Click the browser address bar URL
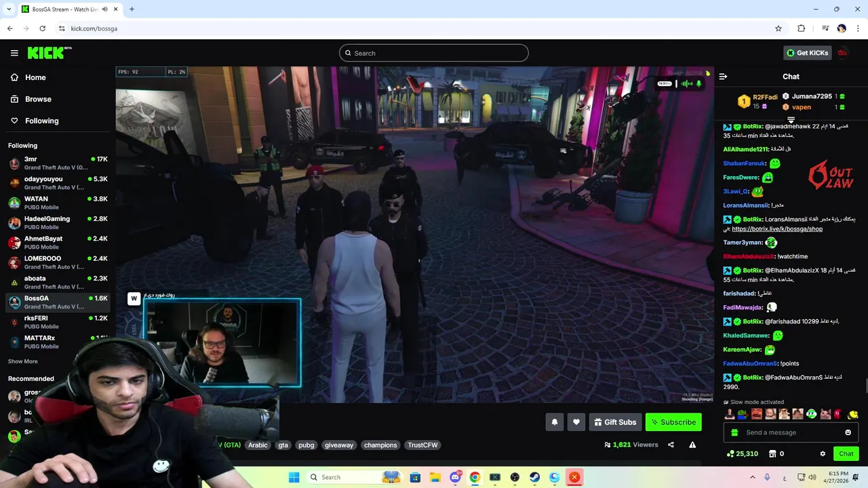The image size is (868, 488). click(x=94, y=28)
